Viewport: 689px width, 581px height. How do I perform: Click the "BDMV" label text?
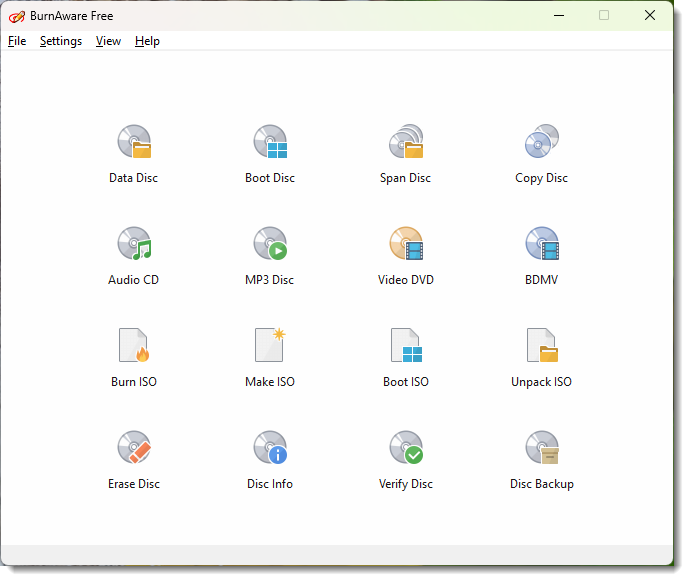tap(541, 280)
